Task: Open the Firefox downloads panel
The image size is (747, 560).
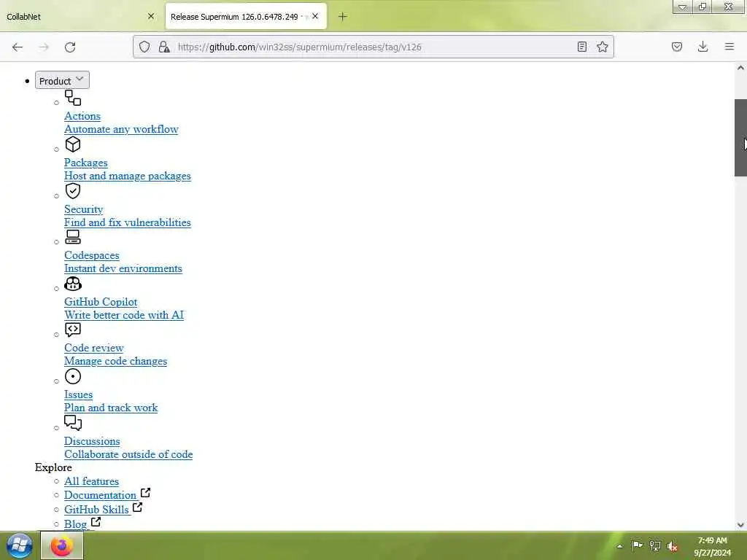Action: coord(703,47)
